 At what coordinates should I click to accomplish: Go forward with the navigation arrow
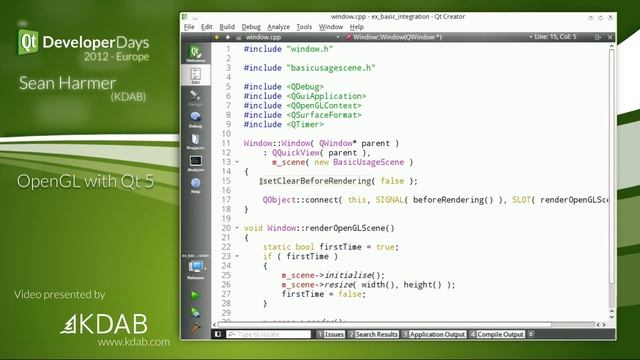click(228, 37)
